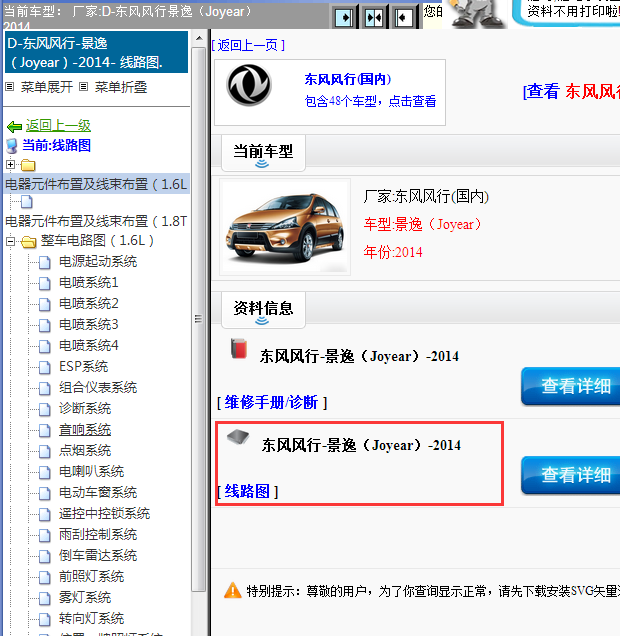Screen dimensions: 620x636
Task: Select 电器元件布置及线束布置（1.6L node
Action: click(96, 184)
